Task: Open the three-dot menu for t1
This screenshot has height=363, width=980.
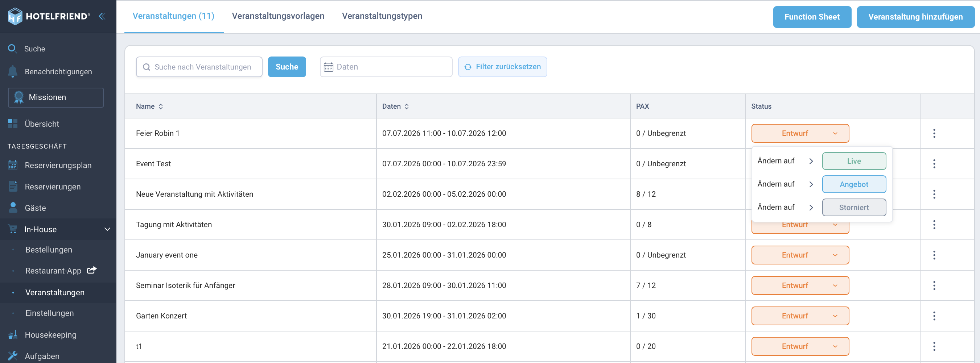Action: 934,346
